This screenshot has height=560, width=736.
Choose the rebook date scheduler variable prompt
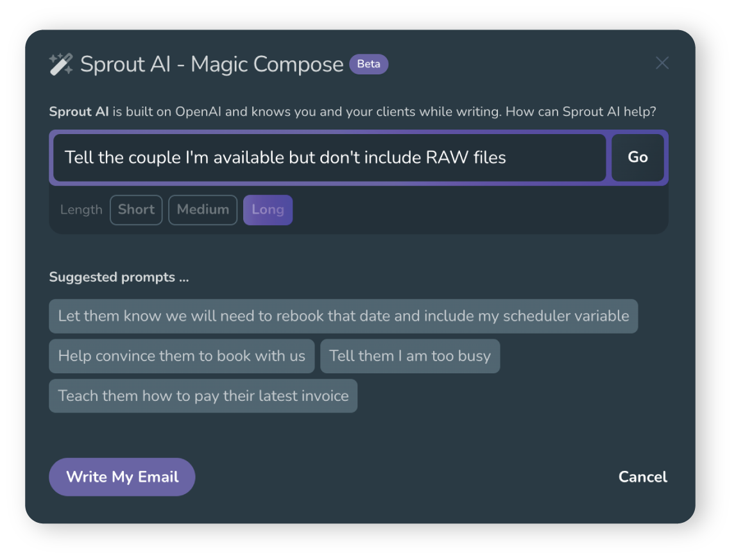pos(343,316)
